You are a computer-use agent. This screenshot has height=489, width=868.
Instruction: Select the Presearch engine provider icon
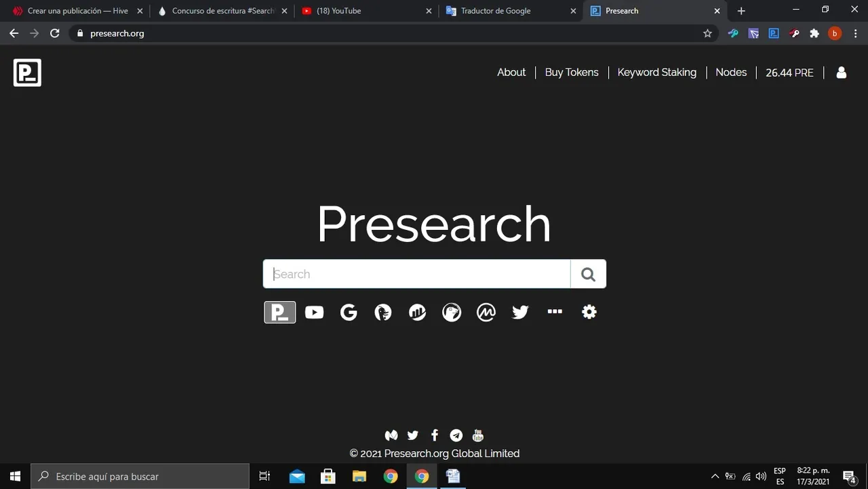(280, 312)
